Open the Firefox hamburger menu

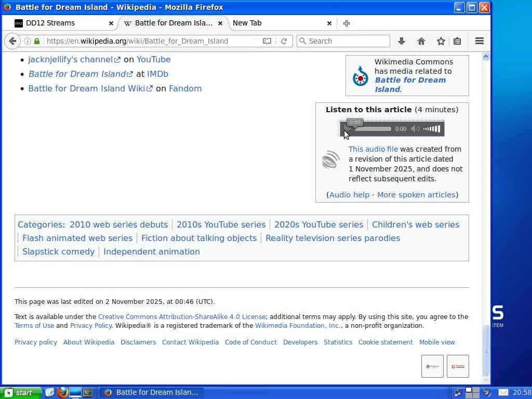coord(480,41)
